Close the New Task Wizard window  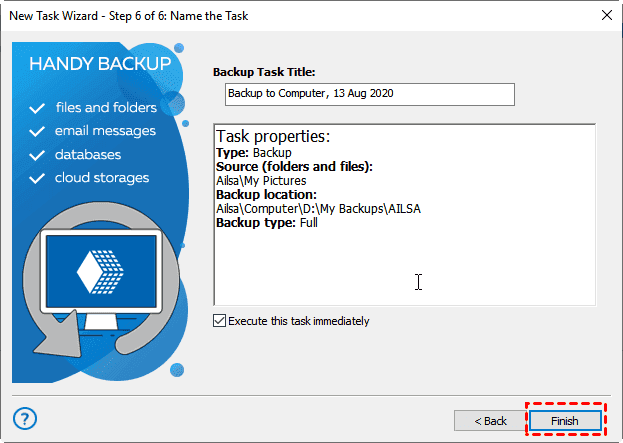[x=605, y=15]
